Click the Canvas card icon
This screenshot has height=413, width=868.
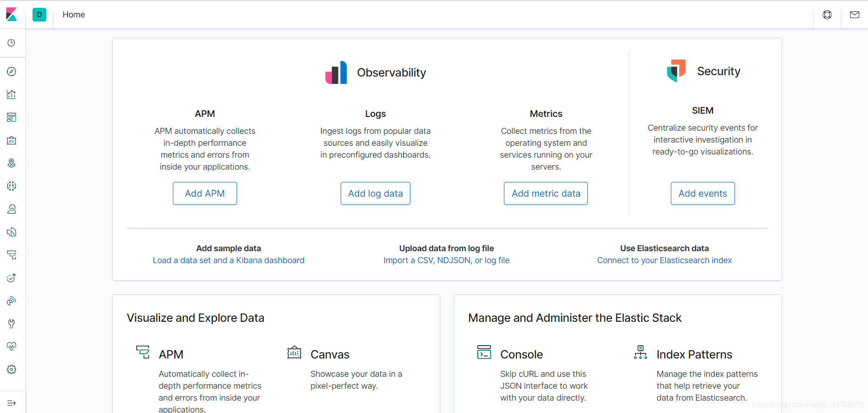[x=294, y=352]
